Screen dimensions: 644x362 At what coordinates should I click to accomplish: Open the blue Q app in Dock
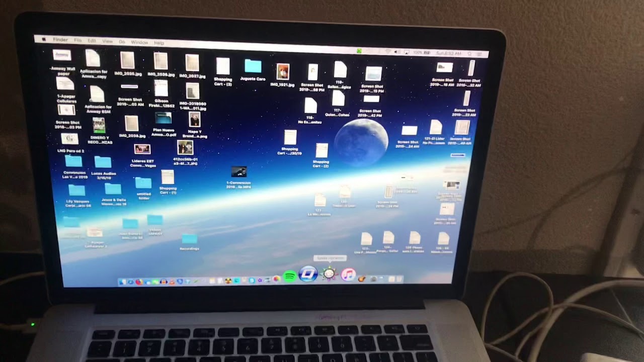tap(308, 275)
